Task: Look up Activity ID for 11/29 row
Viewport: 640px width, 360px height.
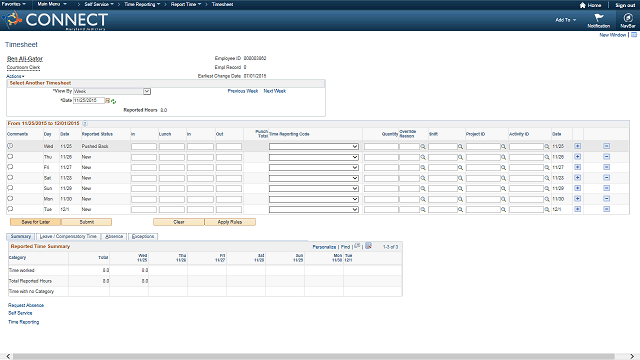Action: tap(547, 189)
